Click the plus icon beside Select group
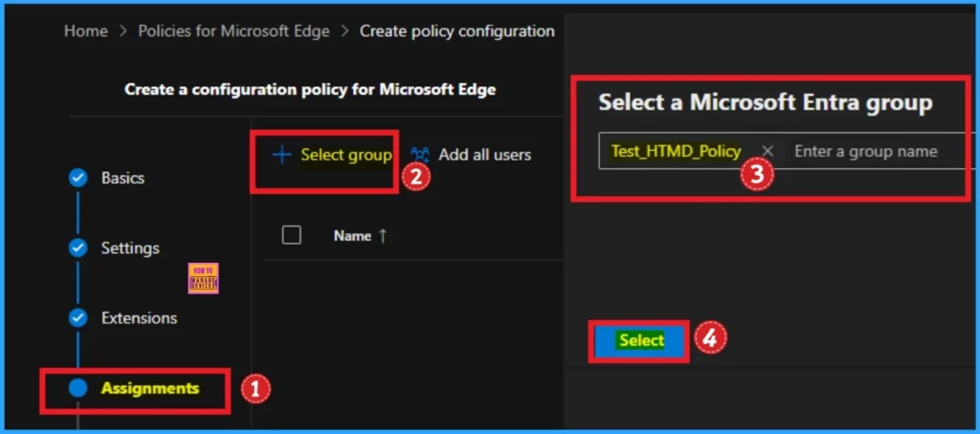Image resolution: width=980 pixels, height=434 pixels. click(x=282, y=155)
